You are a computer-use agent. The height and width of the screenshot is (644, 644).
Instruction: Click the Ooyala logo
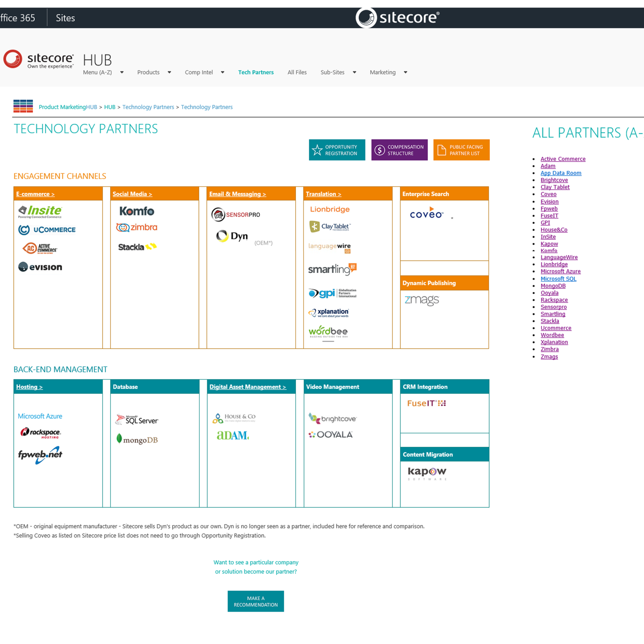pos(330,435)
